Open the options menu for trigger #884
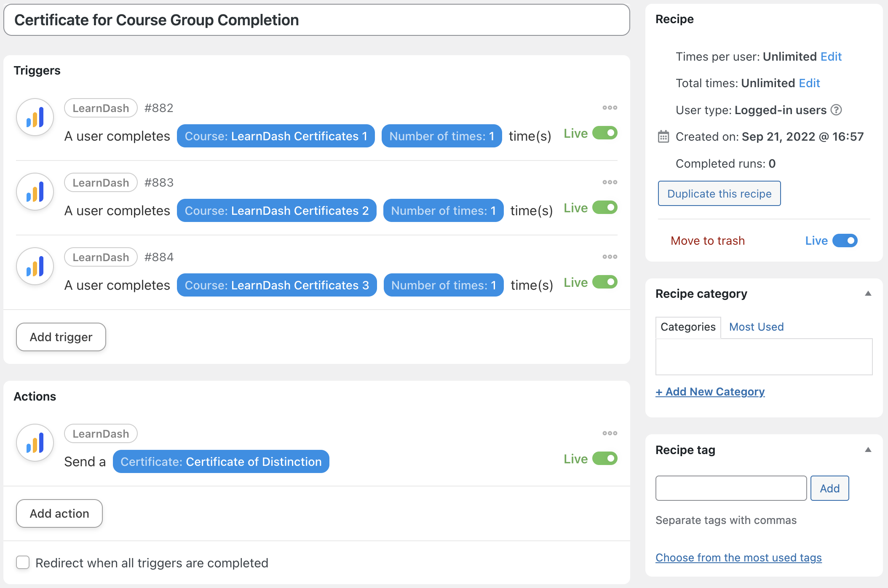 609,257
